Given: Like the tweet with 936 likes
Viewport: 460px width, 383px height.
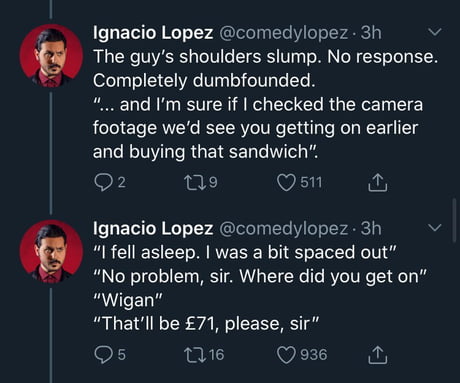Looking at the screenshot, I should [x=286, y=355].
